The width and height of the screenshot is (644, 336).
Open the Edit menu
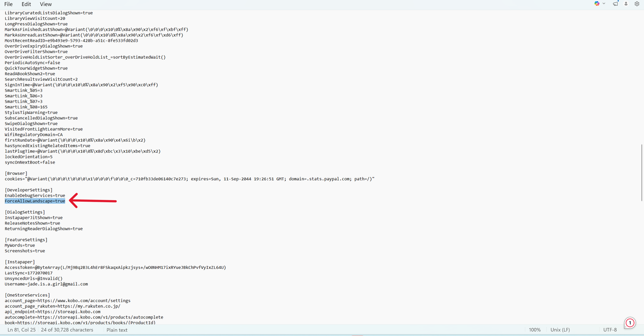(x=26, y=4)
